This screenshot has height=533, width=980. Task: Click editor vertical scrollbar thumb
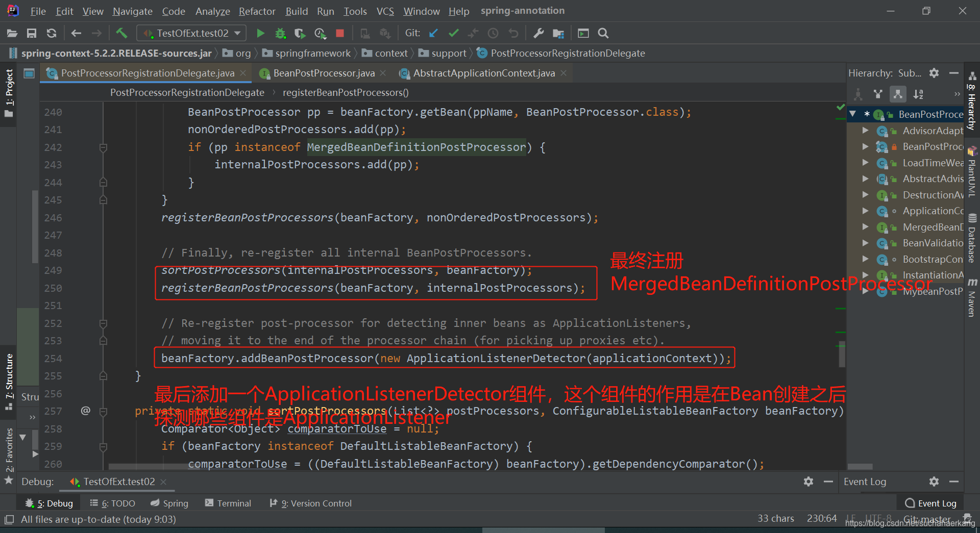[x=842, y=354]
